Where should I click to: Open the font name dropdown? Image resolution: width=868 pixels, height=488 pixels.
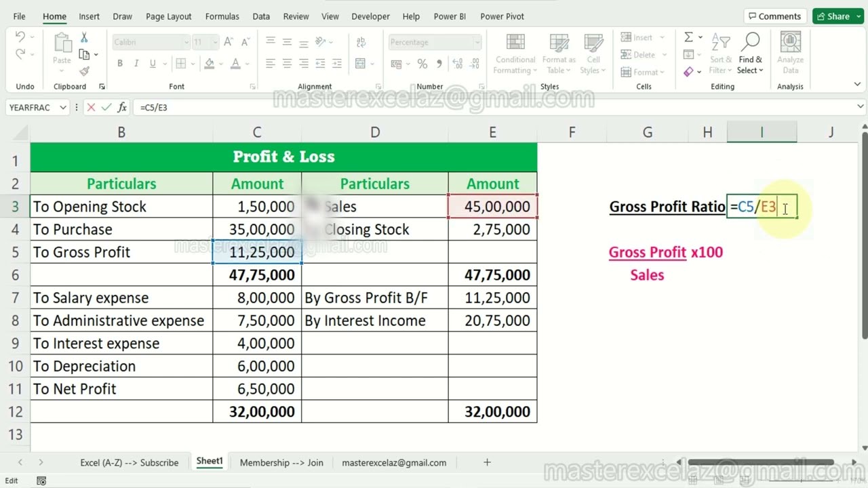pyautogui.click(x=186, y=42)
